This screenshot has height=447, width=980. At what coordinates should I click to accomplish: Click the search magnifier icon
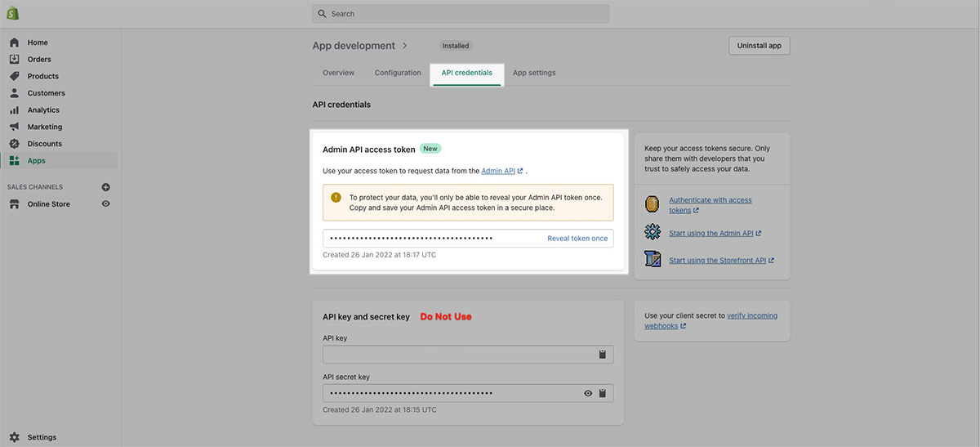[323, 14]
